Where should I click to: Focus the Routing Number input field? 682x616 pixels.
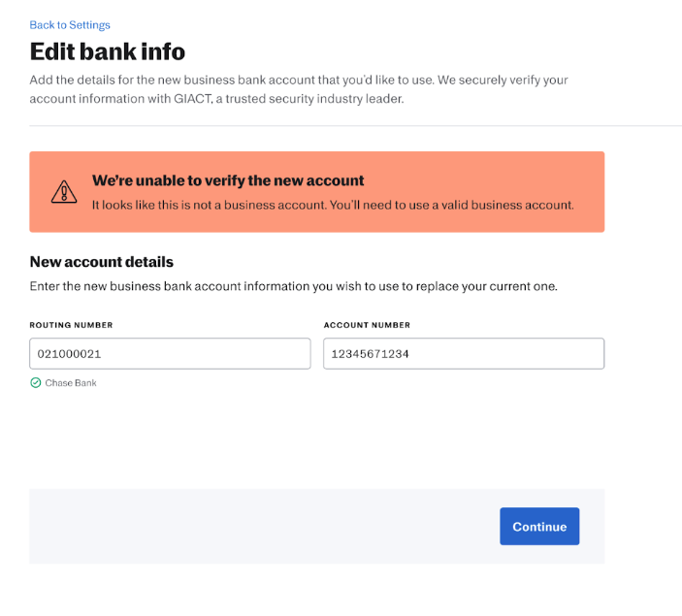point(170,353)
